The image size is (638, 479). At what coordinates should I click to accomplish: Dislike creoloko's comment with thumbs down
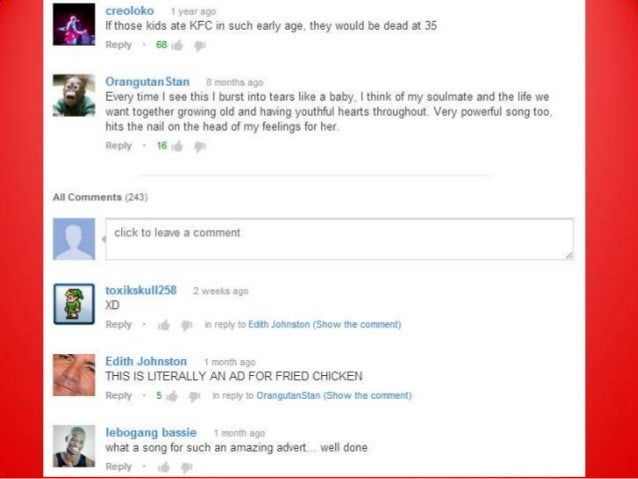pos(199,46)
